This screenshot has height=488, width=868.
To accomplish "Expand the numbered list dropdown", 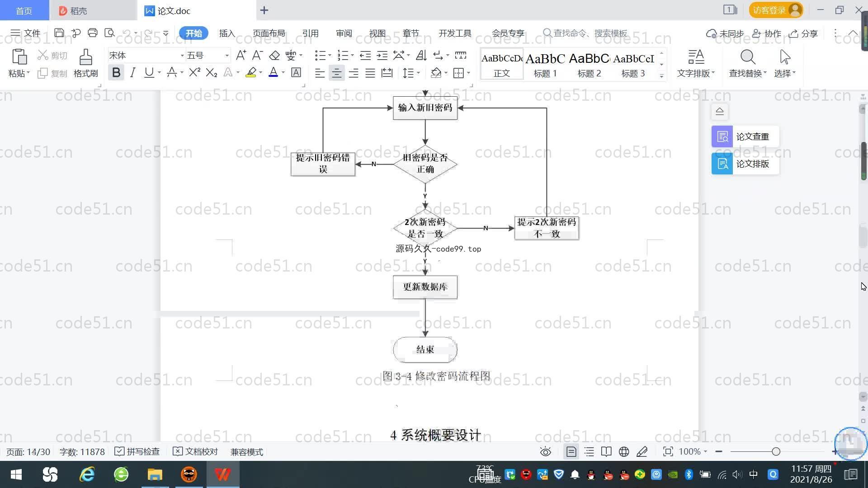I will pos(352,56).
